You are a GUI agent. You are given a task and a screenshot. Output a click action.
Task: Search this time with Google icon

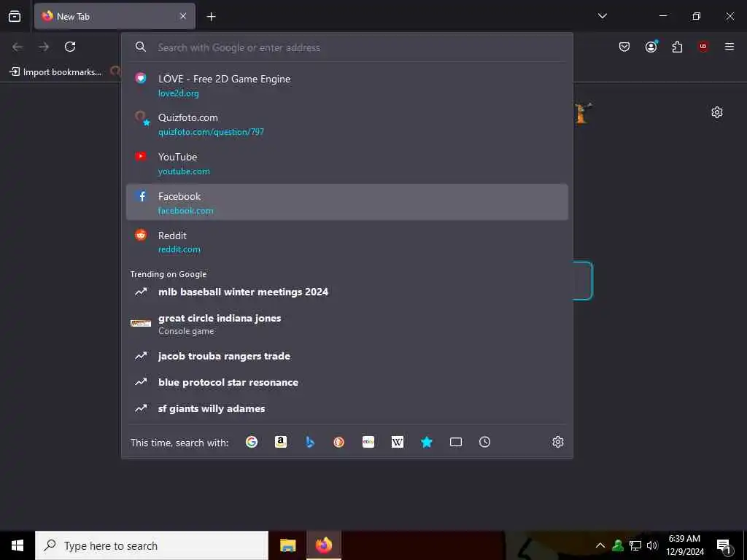pyautogui.click(x=252, y=442)
